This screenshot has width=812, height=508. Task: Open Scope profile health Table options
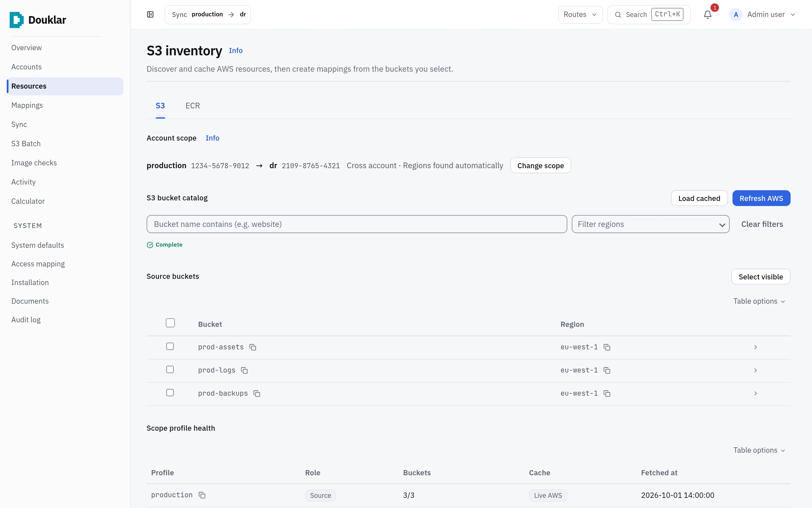pos(759,450)
